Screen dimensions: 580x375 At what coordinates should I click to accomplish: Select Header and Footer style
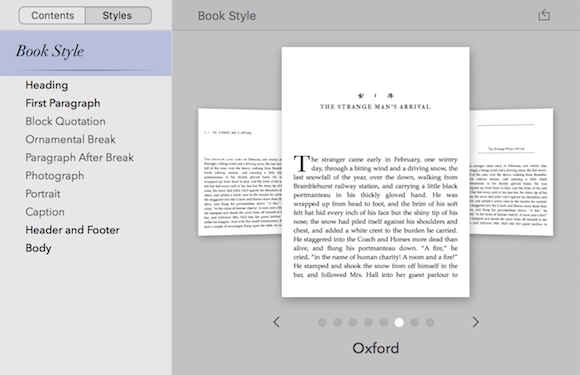pyautogui.click(x=72, y=230)
